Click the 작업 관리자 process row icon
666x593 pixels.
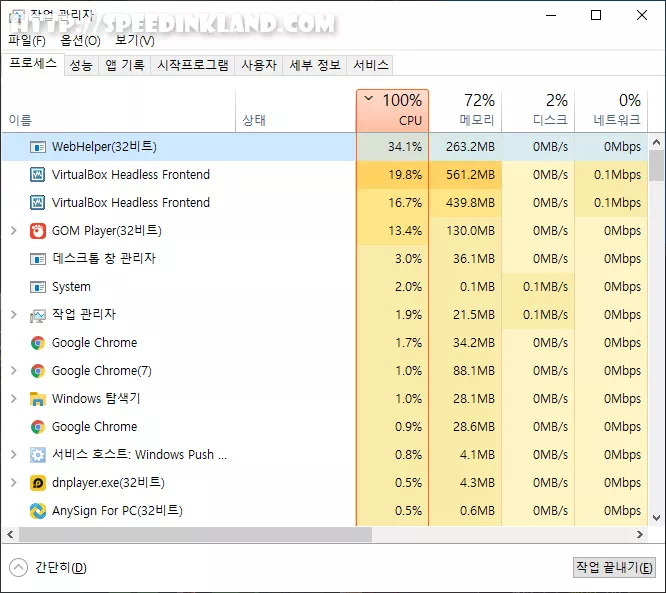click(x=38, y=315)
